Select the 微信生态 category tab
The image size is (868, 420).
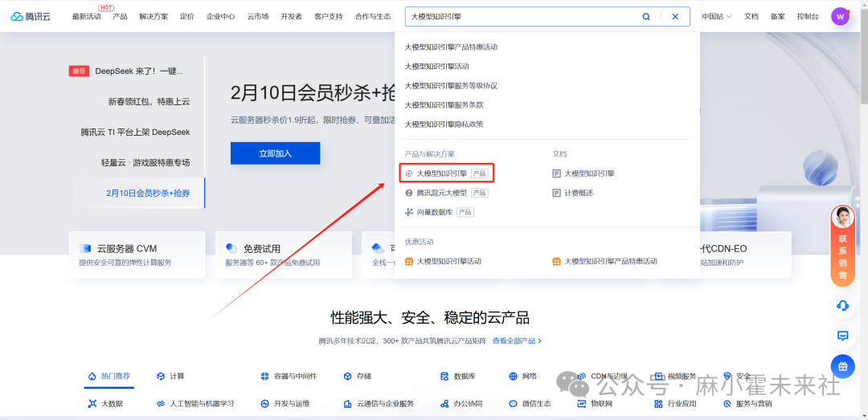click(530, 404)
